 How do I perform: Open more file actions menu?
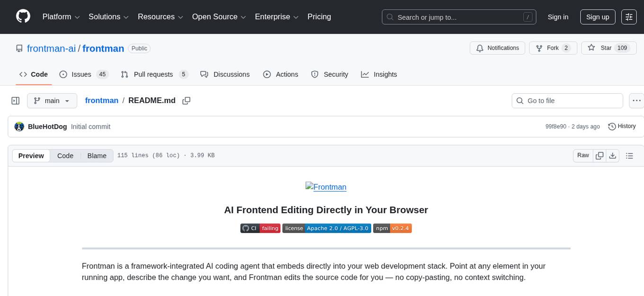637,101
